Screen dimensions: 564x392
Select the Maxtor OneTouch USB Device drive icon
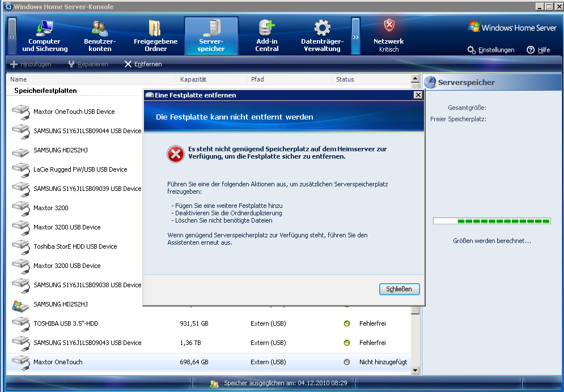(x=21, y=112)
